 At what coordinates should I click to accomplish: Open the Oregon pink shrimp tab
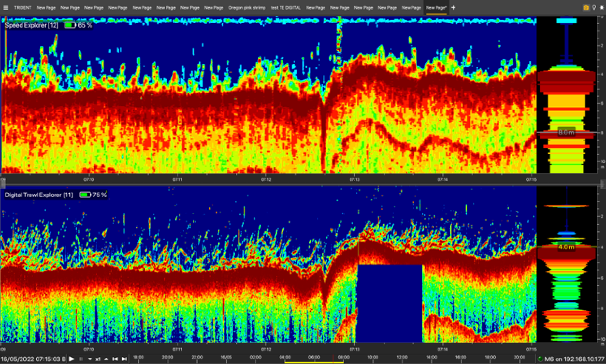[247, 8]
